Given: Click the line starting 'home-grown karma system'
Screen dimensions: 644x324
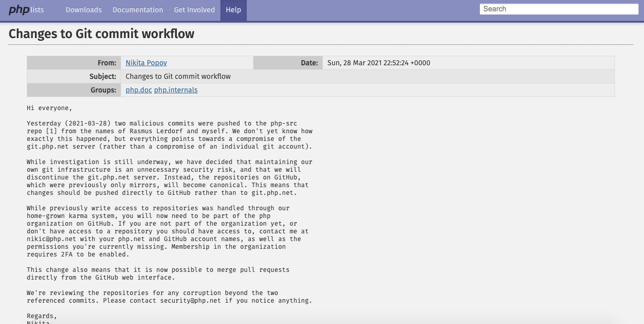Looking at the screenshot, I should pos(149,216).
